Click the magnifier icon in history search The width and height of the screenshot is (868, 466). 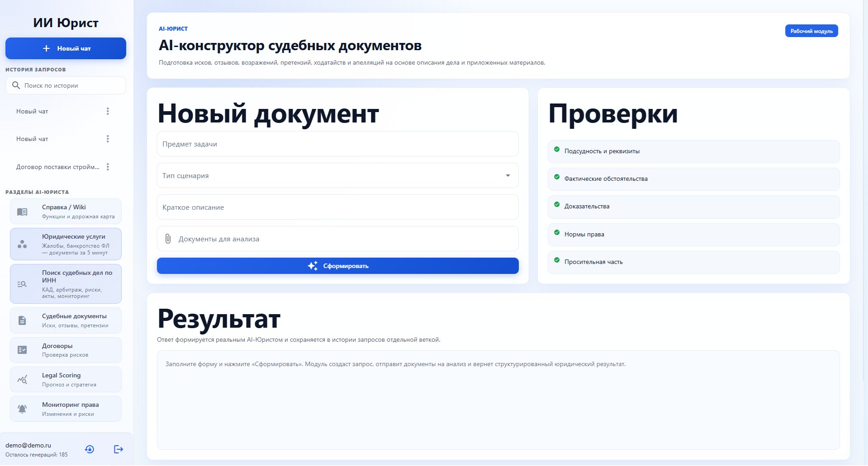click(x=16, y=85)
